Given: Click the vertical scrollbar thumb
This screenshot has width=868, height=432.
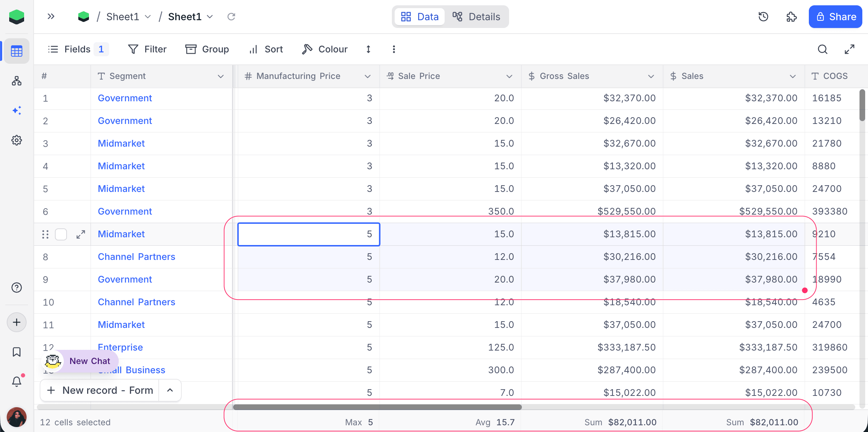Looking at the screenshot, I should point(862,105).
